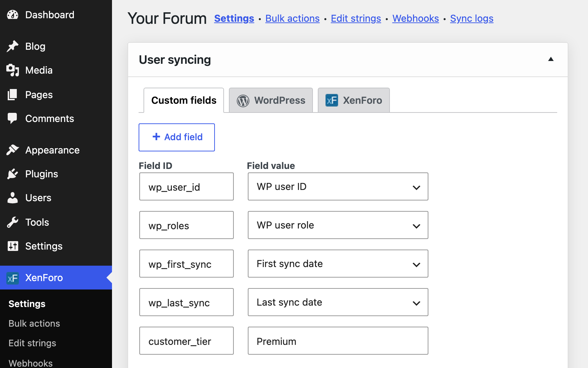The height and width of the screenshot is (368, 588).
Task: Click the Media library icon
Action: [x=13, y=70]
